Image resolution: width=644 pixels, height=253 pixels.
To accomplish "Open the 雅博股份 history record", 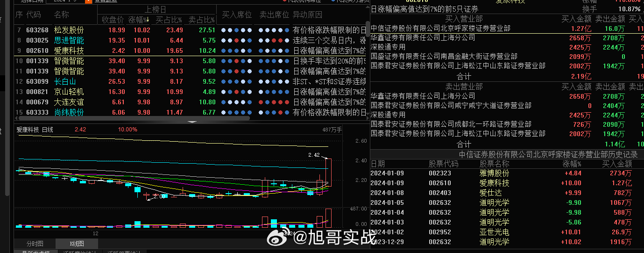I will pyautogui.click(x=507, y=173).
